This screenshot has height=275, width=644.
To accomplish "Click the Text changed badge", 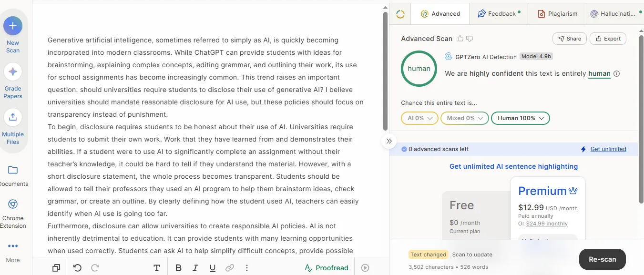I will 429,255.
